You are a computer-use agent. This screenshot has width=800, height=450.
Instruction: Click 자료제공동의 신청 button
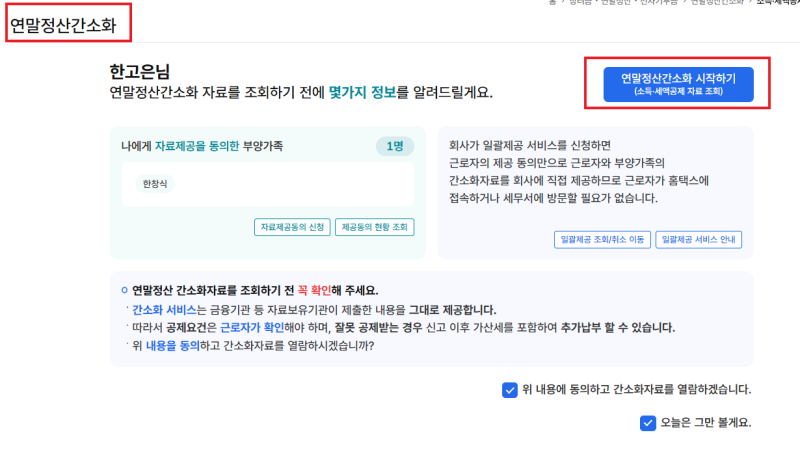[292, 227]
